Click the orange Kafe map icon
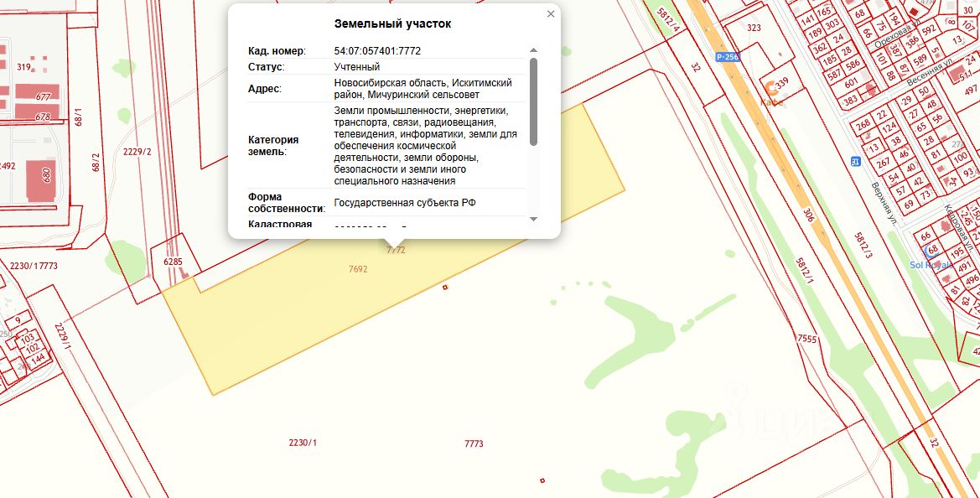Image resolution: width=980 pixels, height=498 pixels. (x=772, y=88)
